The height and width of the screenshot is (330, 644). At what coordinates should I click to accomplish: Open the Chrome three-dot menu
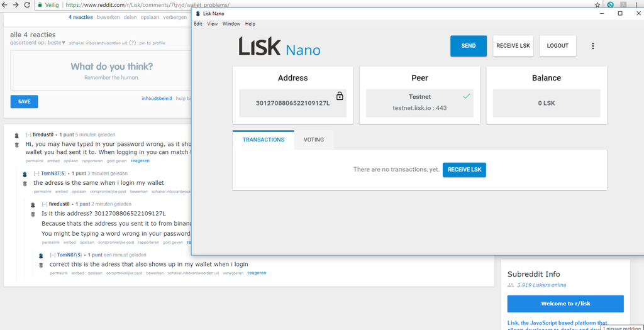coord(636,4)
